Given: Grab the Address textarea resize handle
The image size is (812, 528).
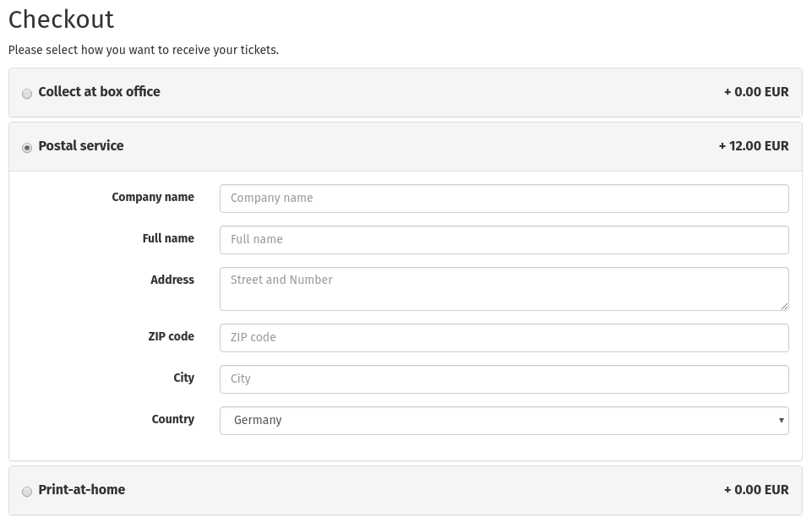Looking at the screenshot, I should 784,306.
